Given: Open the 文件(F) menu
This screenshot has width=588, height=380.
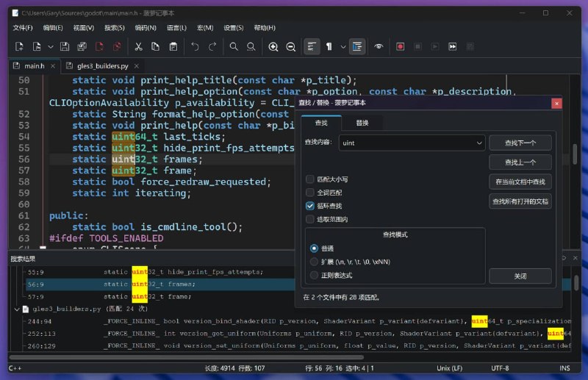Looking at the screenshot, I should click(x=23, y=28).
